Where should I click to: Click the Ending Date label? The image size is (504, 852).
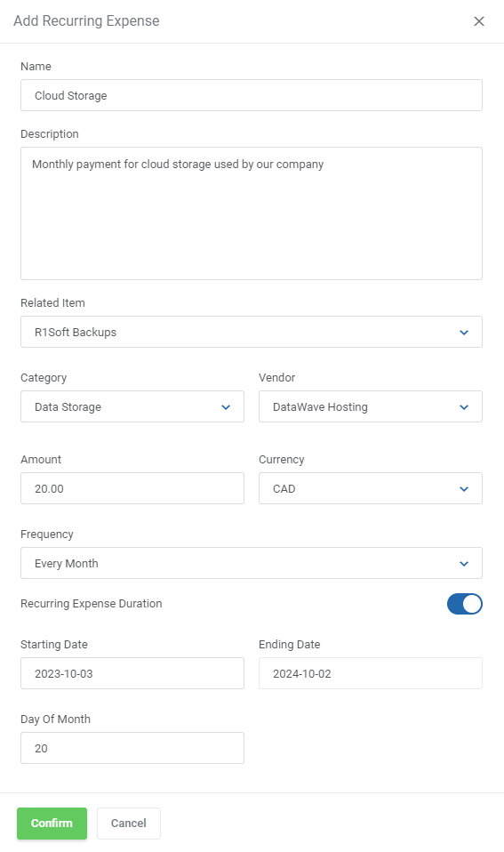tap(290, 645)
